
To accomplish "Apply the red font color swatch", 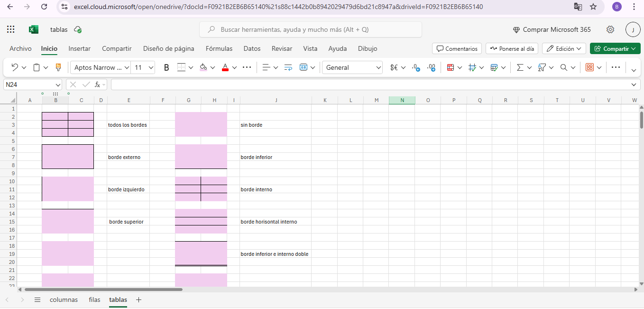I will tap(225, 67).
